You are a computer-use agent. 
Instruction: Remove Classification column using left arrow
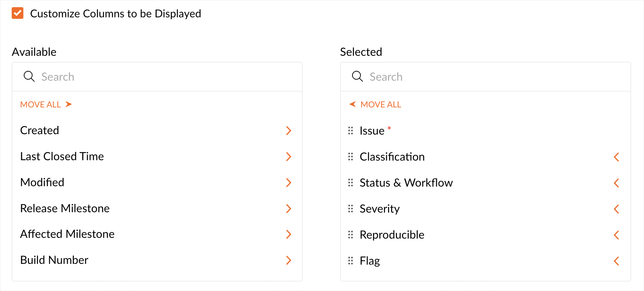[616, 157]
